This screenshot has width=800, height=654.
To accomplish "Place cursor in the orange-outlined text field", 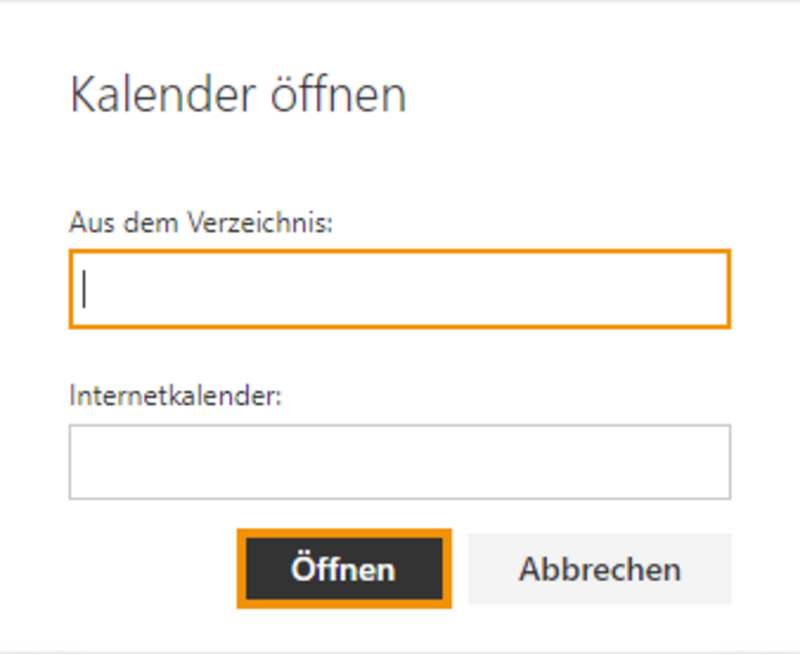I will pyautogui.click(x=399, y=289).
